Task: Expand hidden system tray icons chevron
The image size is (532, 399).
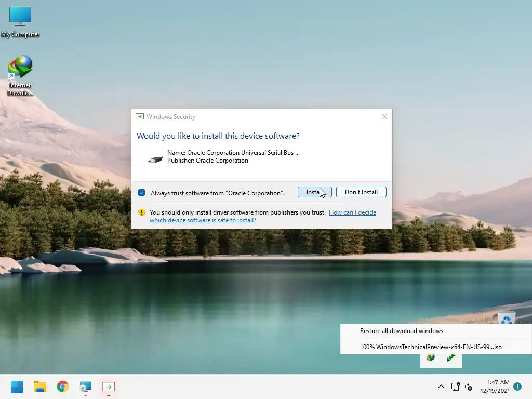Action: click(x=441, y=387)
